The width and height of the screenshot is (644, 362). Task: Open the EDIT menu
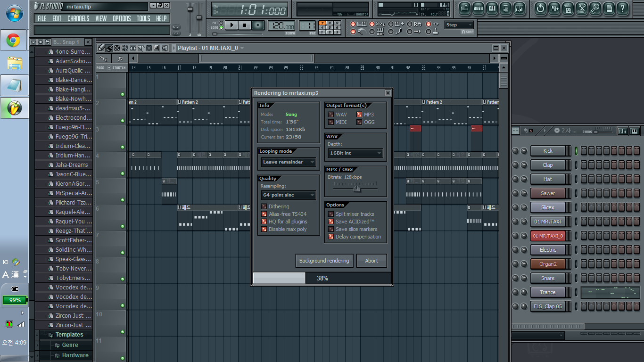point(57,18)
